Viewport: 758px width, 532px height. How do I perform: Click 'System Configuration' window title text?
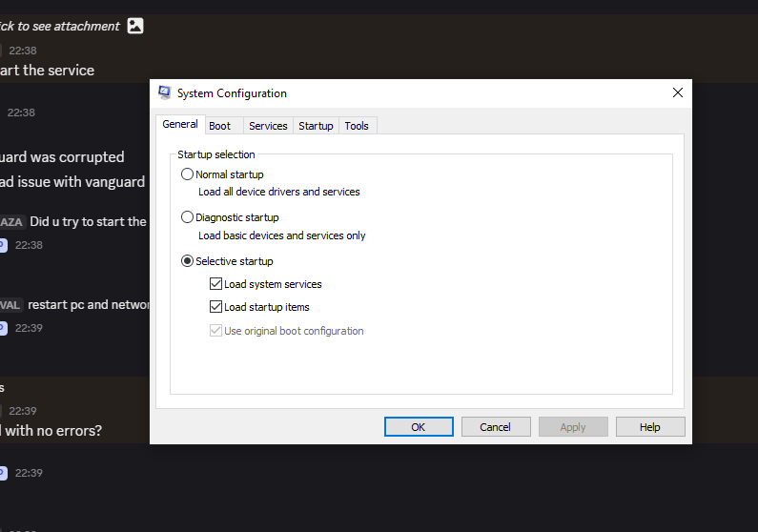click(232, 93)
